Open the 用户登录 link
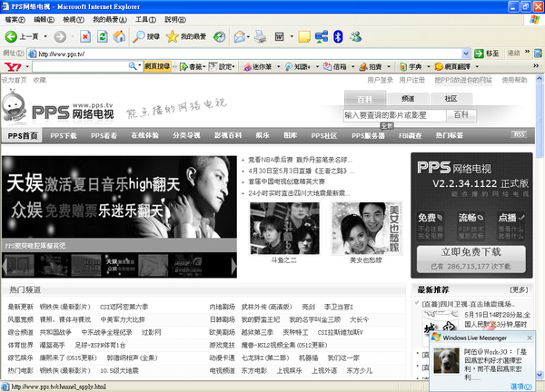 pyautogui.click(x=380, y=80)
